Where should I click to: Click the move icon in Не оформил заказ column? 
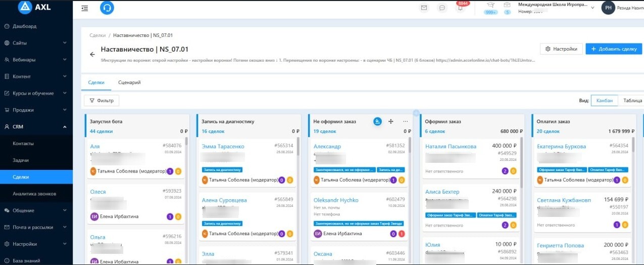(391, 121)
